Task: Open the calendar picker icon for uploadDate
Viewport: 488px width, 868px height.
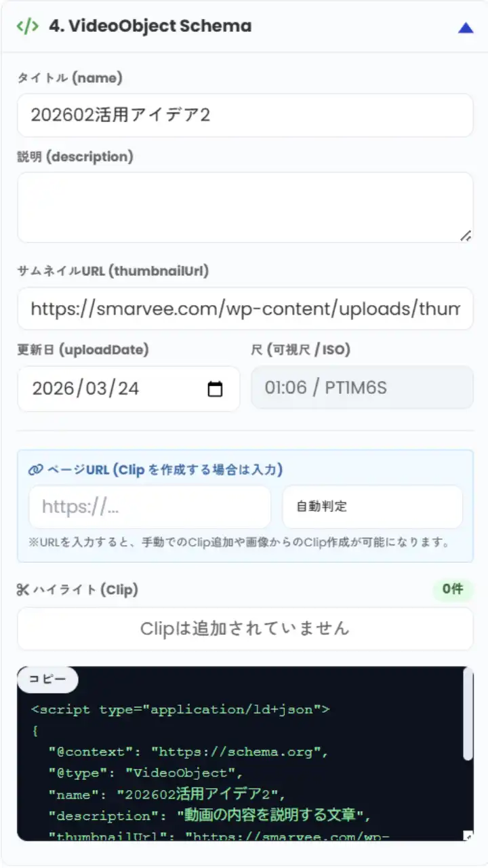Action: (x=215, y=389)
